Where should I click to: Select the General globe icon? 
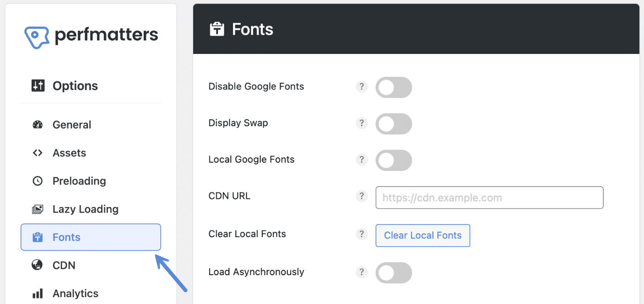38,124
